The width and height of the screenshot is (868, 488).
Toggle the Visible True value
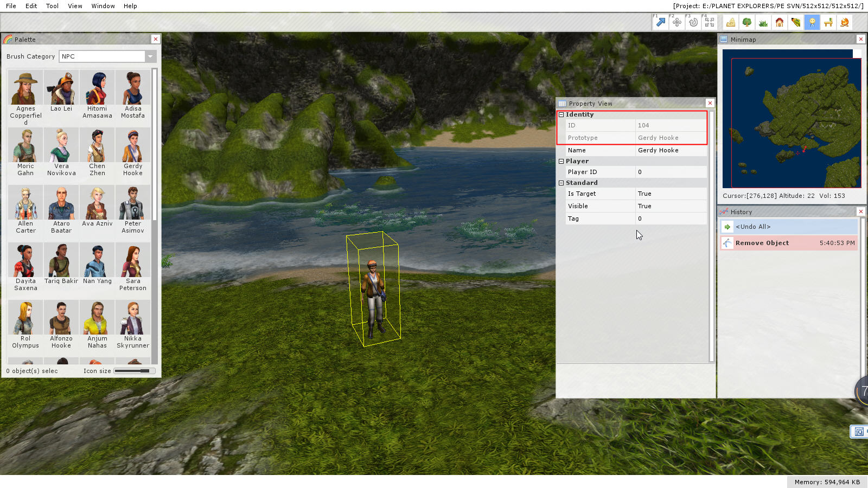[671, 206]
